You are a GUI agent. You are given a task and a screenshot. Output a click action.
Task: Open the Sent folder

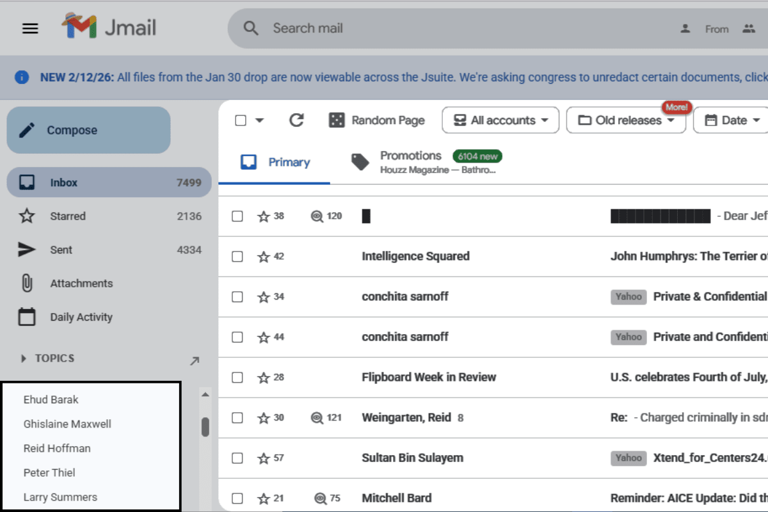[109, 250]
